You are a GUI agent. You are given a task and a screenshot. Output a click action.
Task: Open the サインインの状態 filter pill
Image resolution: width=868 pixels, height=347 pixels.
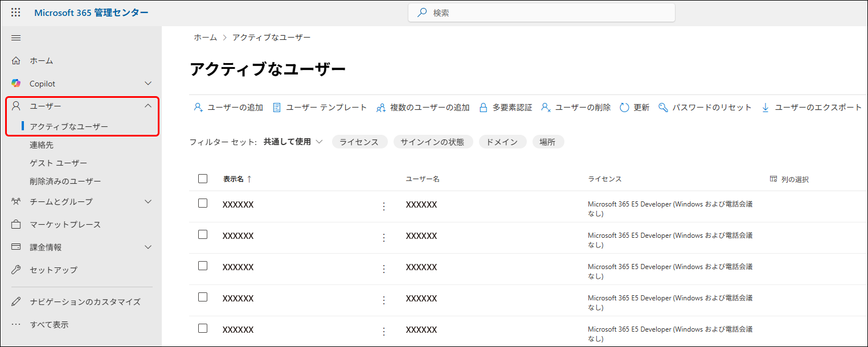433,142
